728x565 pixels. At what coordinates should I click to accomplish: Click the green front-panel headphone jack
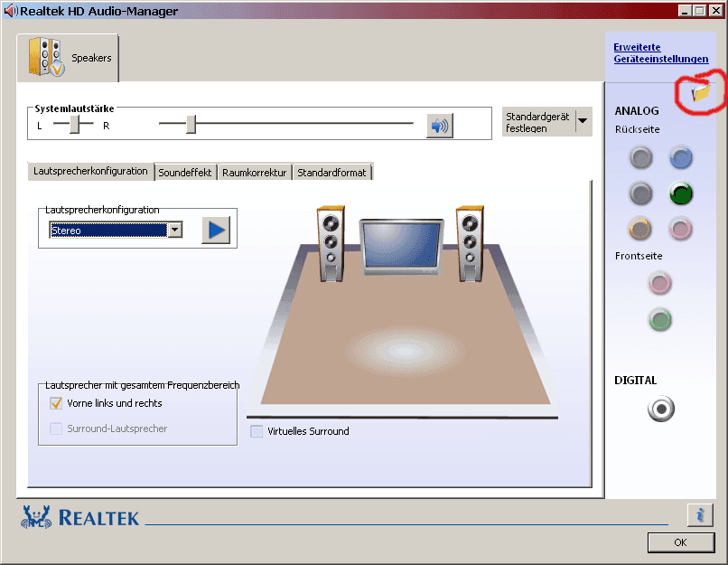(659, 320)
